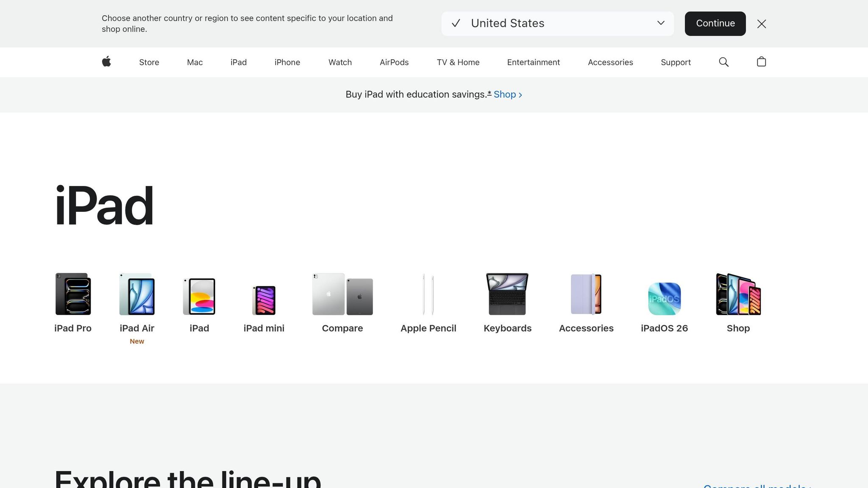Viewport: 868px width, 488px height.
Task: Click the New badge under iPad Air
Action: [137, 341]
